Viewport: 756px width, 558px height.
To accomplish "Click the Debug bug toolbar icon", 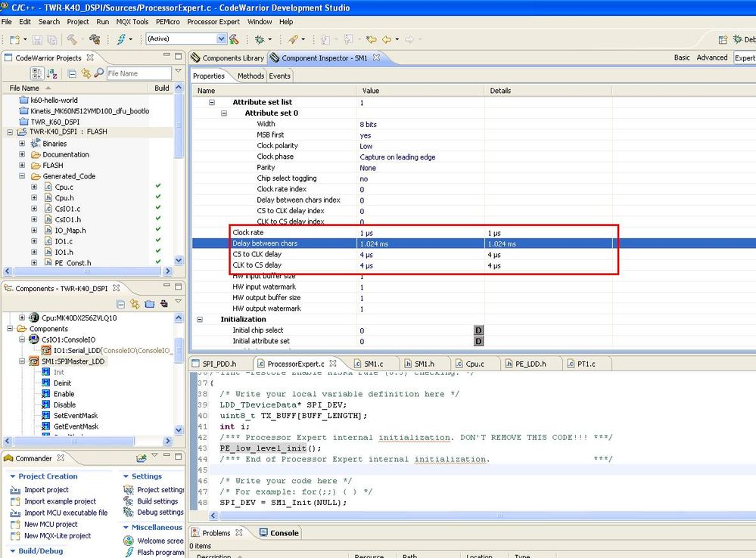I will click(x=260, y=39).
